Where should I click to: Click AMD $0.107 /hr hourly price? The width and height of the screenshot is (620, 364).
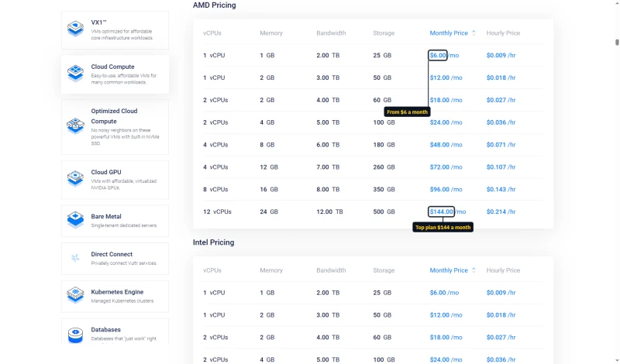pyautogui.click(x=501, y=167)
